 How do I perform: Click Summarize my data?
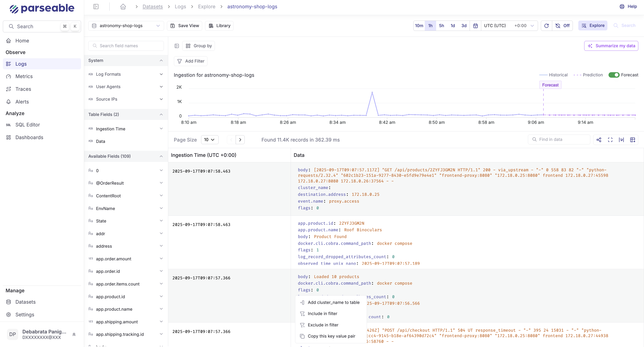point(611,46)
